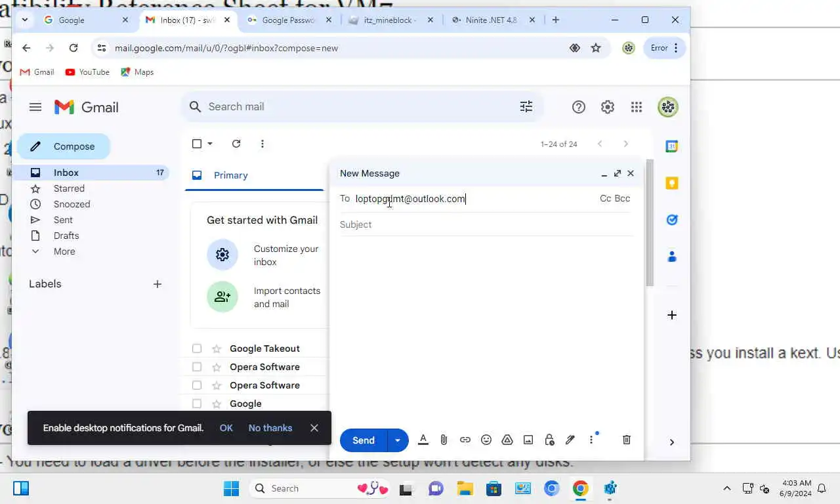Image resolution: width=840 pixels, height=504 pixels.
Task: Tick checkbox for second Opera Software email
Action: pyautogui.click(x=197, y=385)
